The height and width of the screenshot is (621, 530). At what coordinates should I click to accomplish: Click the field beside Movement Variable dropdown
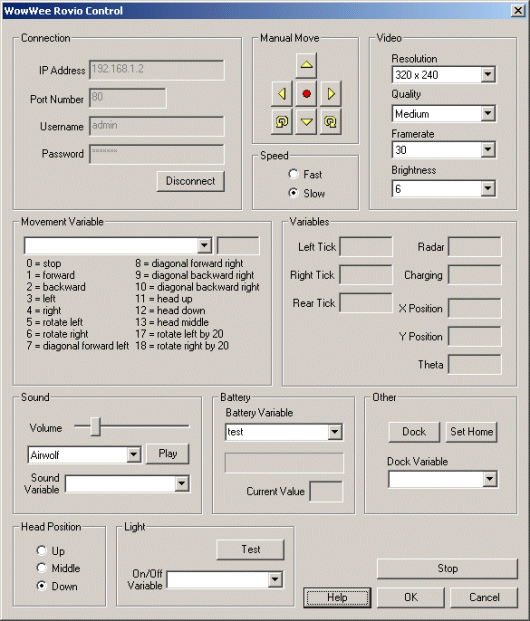click(238, 246)
